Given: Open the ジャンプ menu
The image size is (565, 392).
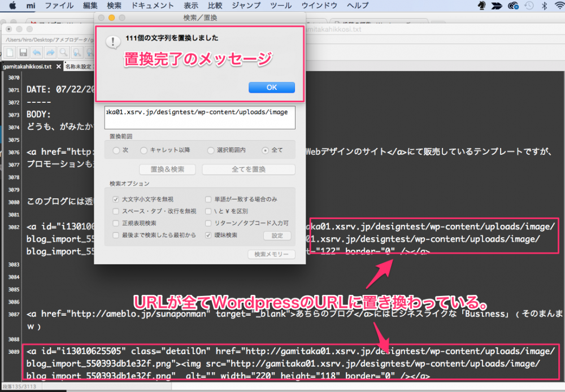Looking at the screenshot, I should click(x=246, y=6).
